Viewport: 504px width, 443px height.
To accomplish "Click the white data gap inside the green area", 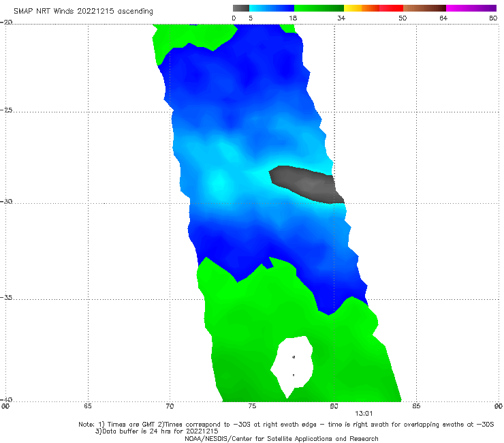I will click(292, 366).
